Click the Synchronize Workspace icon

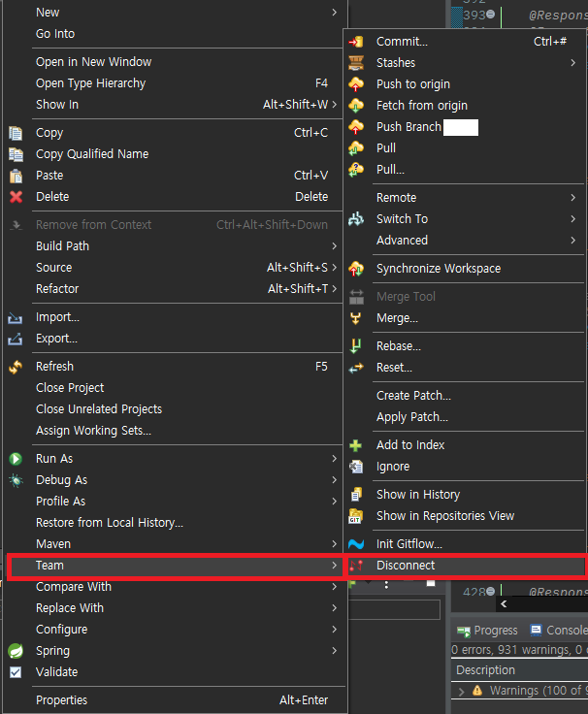[356, 269]
